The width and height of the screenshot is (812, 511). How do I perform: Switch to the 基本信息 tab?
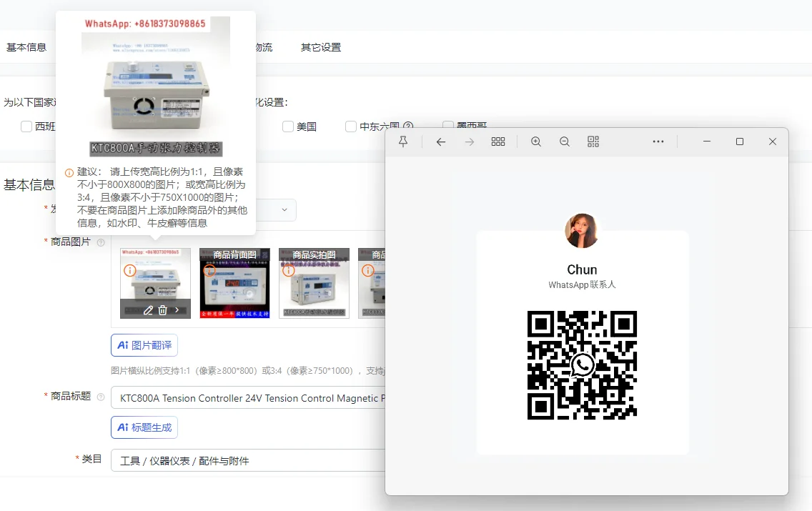click(x=26, y=47)
